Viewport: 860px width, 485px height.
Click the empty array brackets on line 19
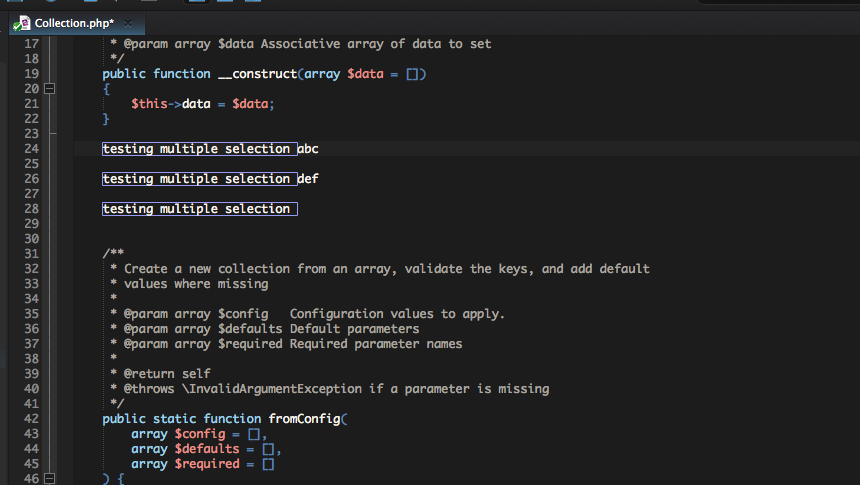pyautogui.click(x=415, y=74)
